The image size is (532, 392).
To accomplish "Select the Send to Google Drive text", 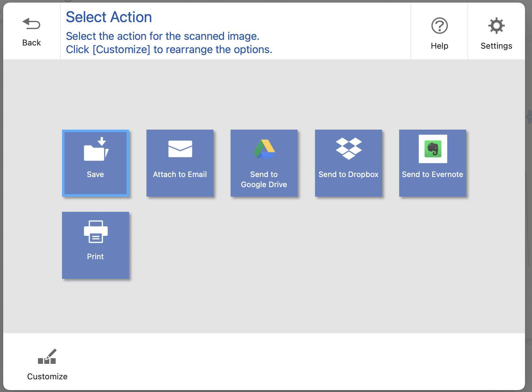I will pos(264,179).
